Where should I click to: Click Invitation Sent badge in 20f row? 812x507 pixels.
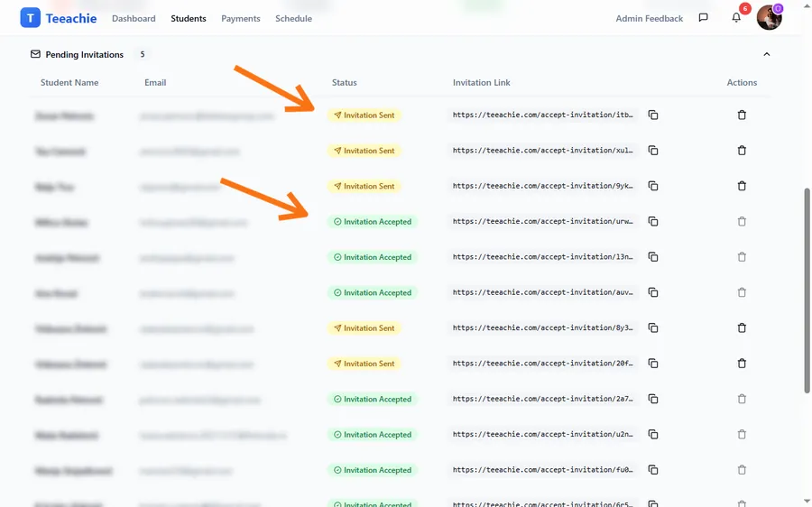tap(364, 364)
